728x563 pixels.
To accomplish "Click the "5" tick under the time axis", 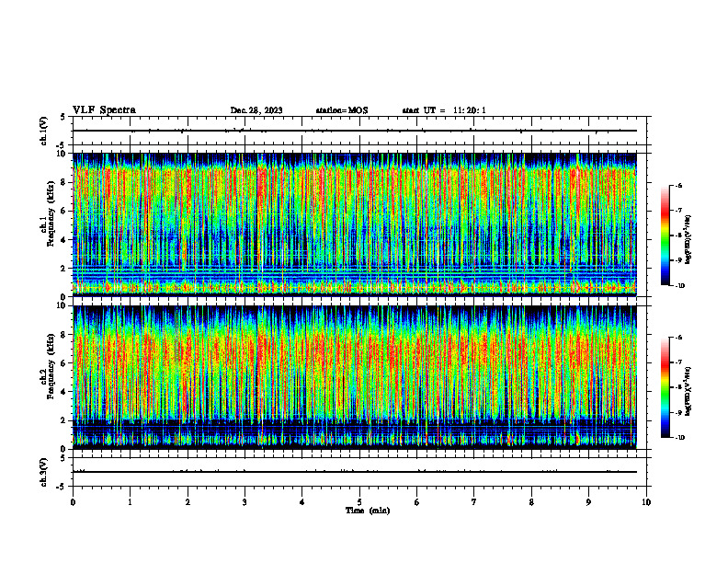I will coord(359,502).
